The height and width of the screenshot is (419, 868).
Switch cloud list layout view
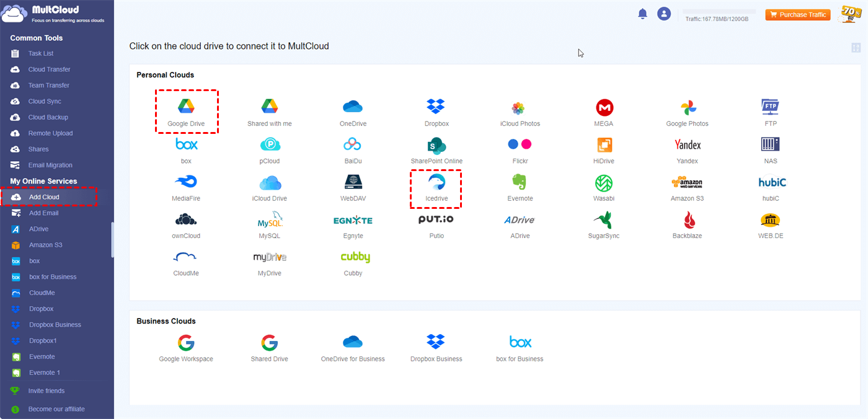pyautogui.click(x=856, y=48)
